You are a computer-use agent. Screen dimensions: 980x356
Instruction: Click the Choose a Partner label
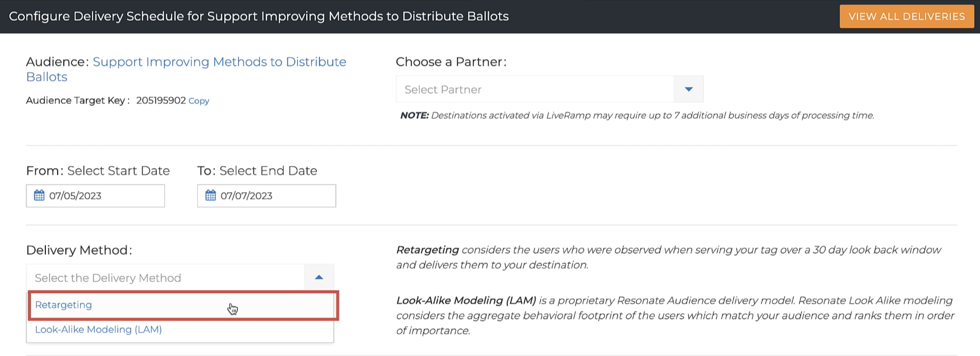[x=451, y=62]
